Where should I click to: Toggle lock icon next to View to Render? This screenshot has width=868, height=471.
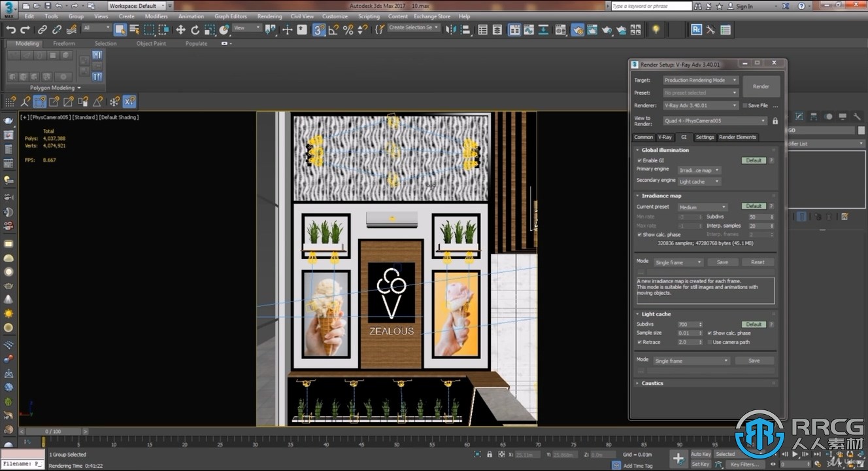click(775, 121)
